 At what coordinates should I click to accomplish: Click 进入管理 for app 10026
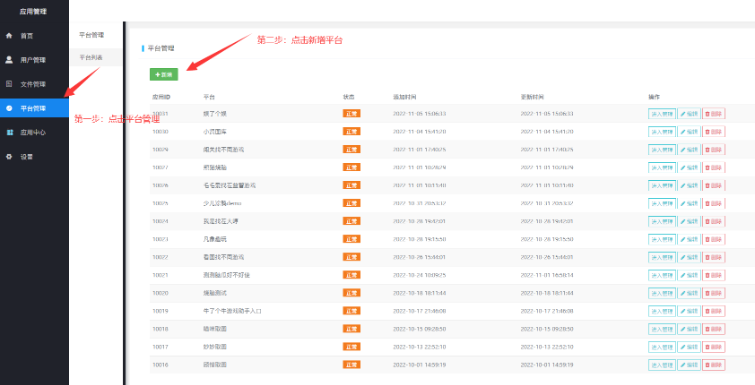tap(662, 185)
